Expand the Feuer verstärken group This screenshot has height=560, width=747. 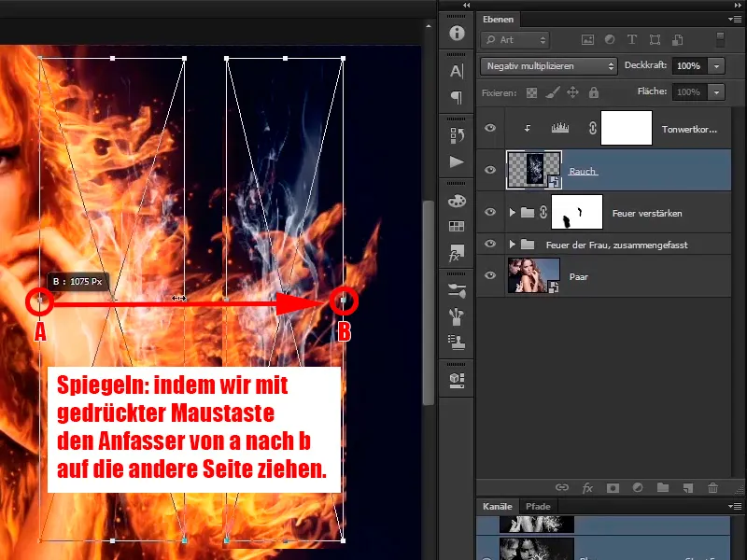pos(512,213)
